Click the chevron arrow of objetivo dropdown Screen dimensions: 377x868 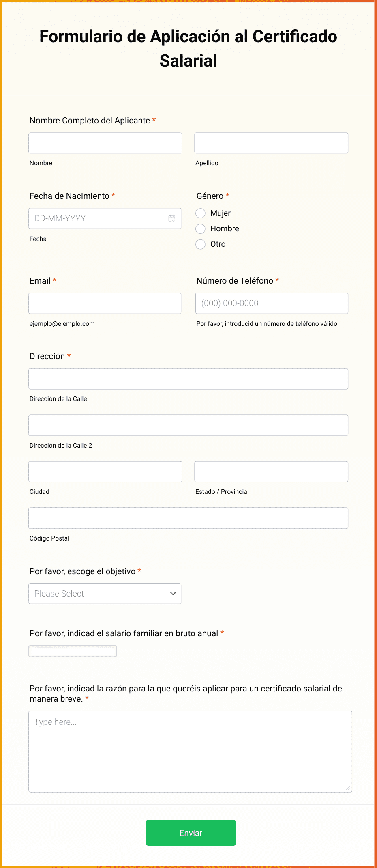click(173, 594)
